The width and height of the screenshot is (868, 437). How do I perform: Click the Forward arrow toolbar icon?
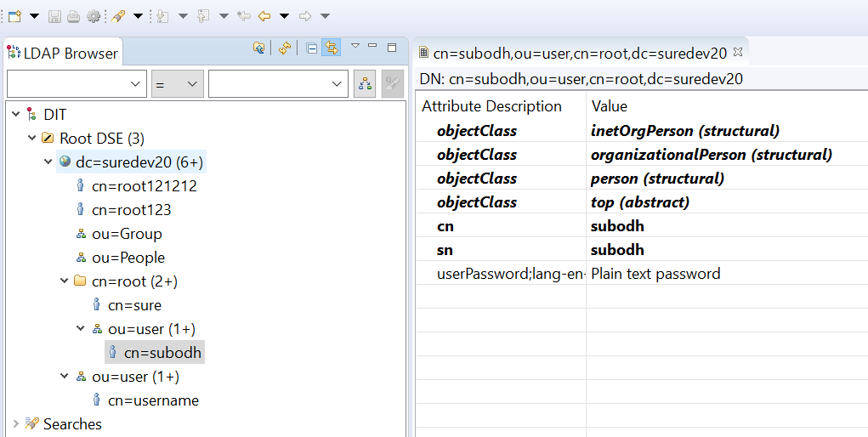point(305,17)
